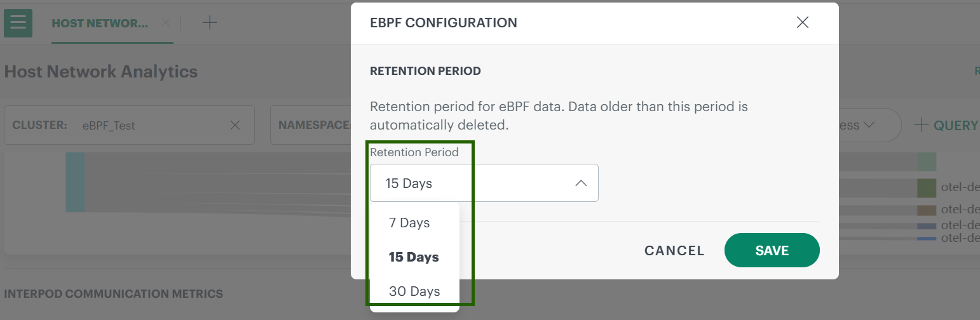The width and height of the screenshot is (980, 320).
Task: Switch to the Host Network tab
Action: click(100, 23)
